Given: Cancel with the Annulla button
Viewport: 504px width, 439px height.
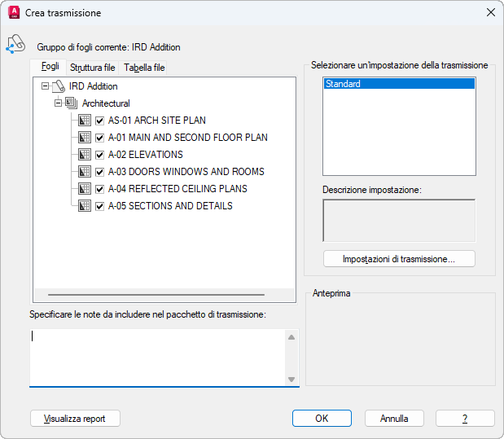Looking at the screenshot, I should [394, 419].
